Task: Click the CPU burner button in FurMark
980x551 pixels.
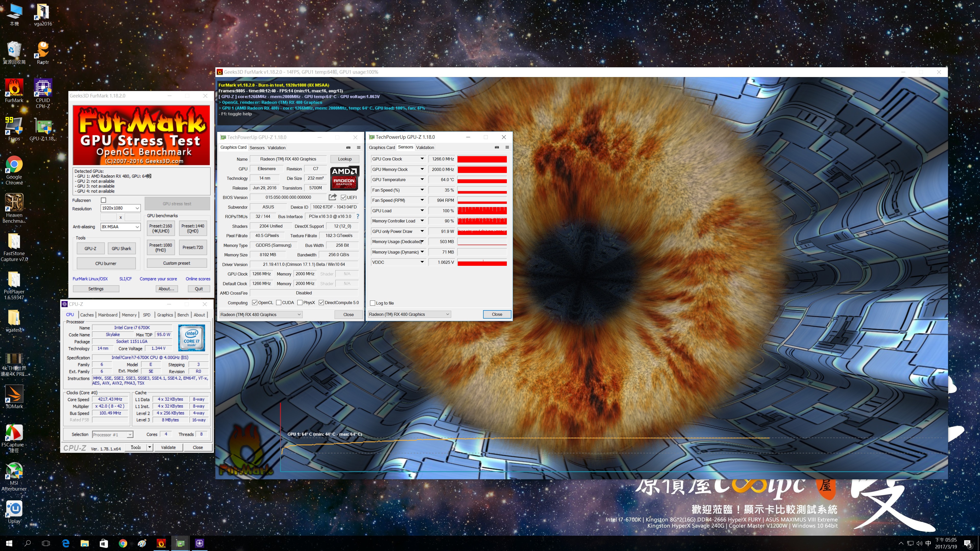Action: [x=106, y=263]
